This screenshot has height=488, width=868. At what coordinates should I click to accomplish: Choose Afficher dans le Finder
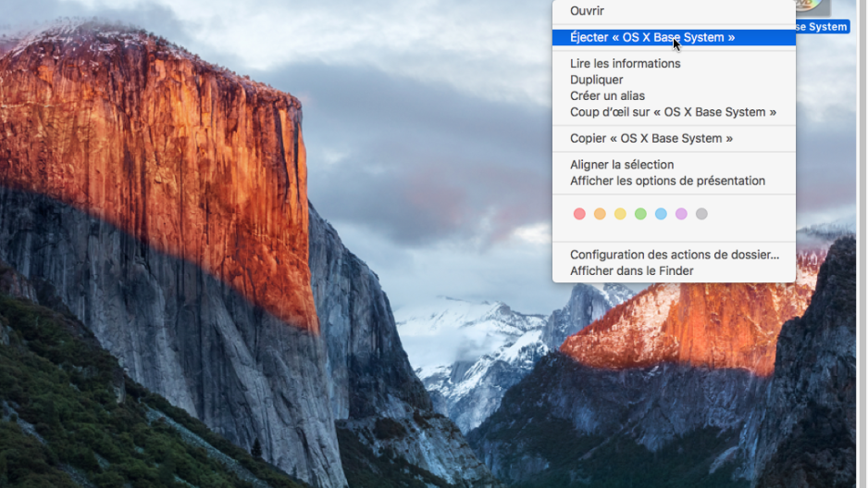pos(674,271)
